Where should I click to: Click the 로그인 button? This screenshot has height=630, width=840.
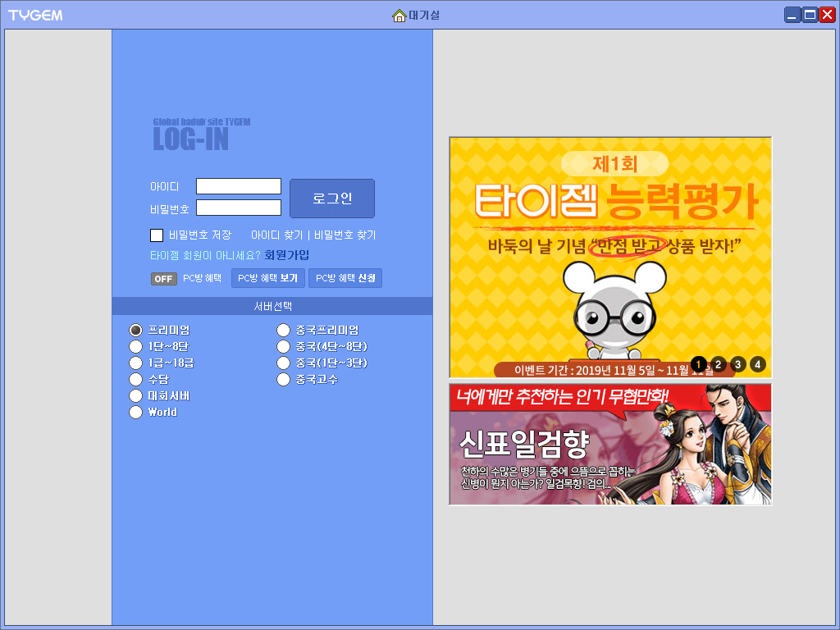(x=332, y=199)
